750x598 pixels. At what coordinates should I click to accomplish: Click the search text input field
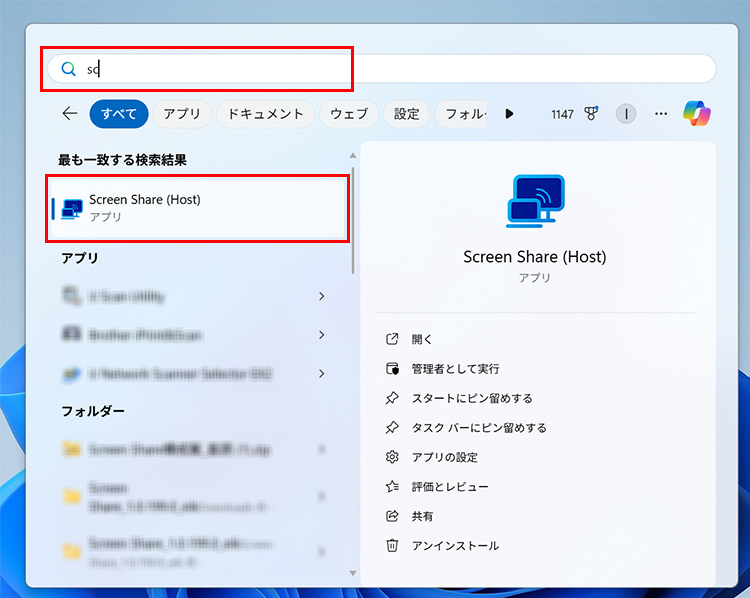coord(400,69)
